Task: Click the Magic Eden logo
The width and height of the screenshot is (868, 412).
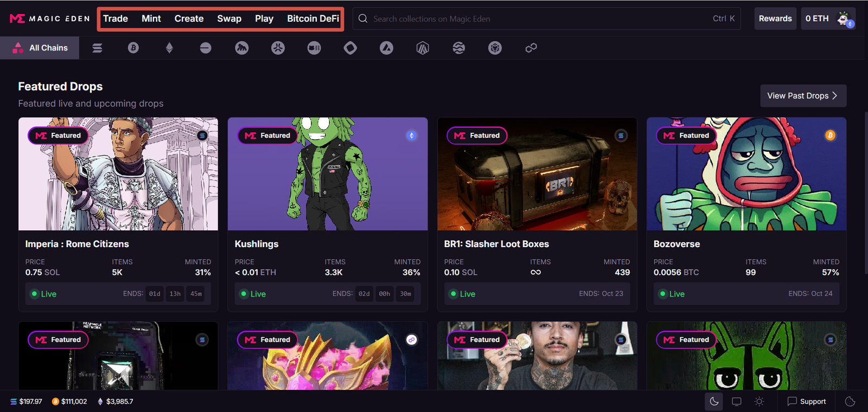Action: (x=50, y=18)
